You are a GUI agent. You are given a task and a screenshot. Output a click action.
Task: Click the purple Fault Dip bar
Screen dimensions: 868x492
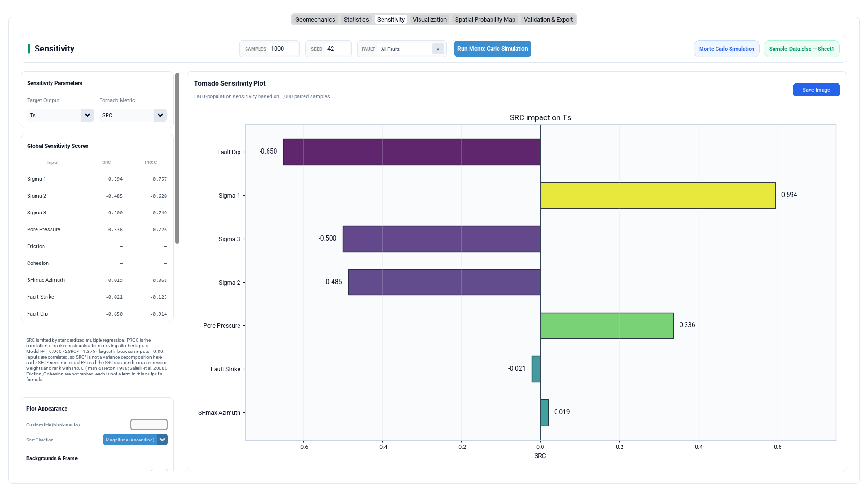[412, 152]
